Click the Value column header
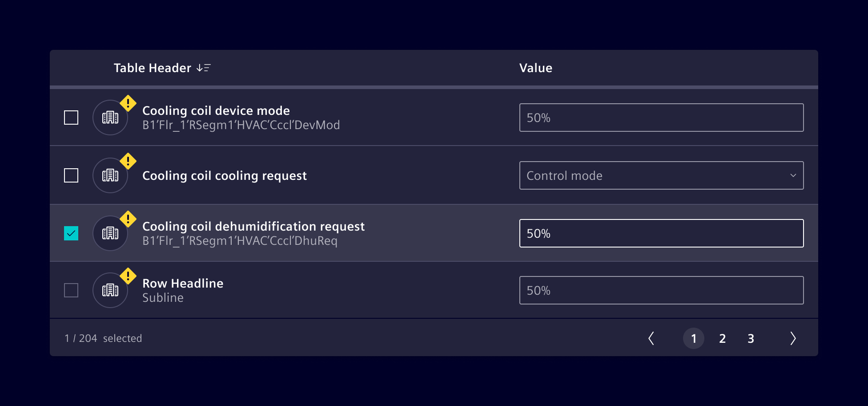Screen dimensions: 868x406 (x=536, y=68)
